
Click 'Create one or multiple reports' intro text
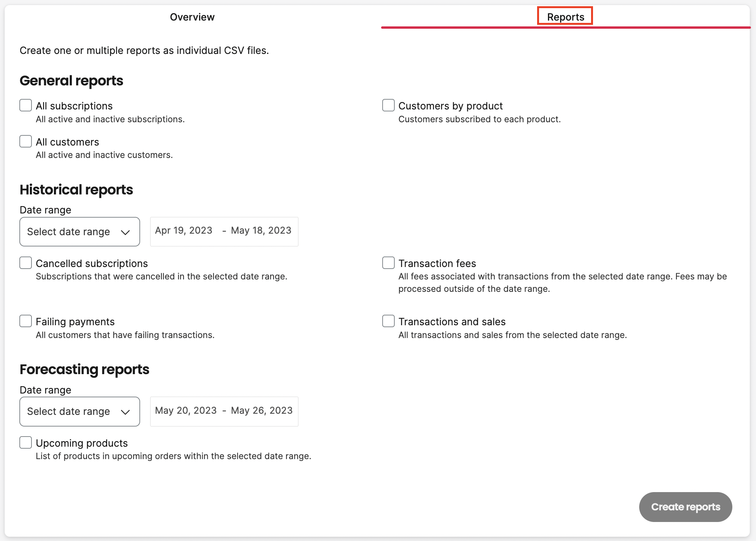tap(144, 50)
